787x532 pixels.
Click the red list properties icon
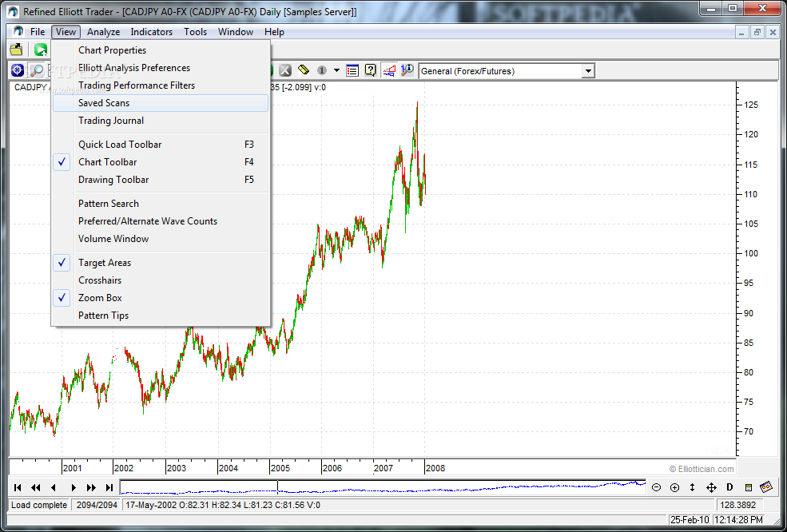click(x=352, y=70)
